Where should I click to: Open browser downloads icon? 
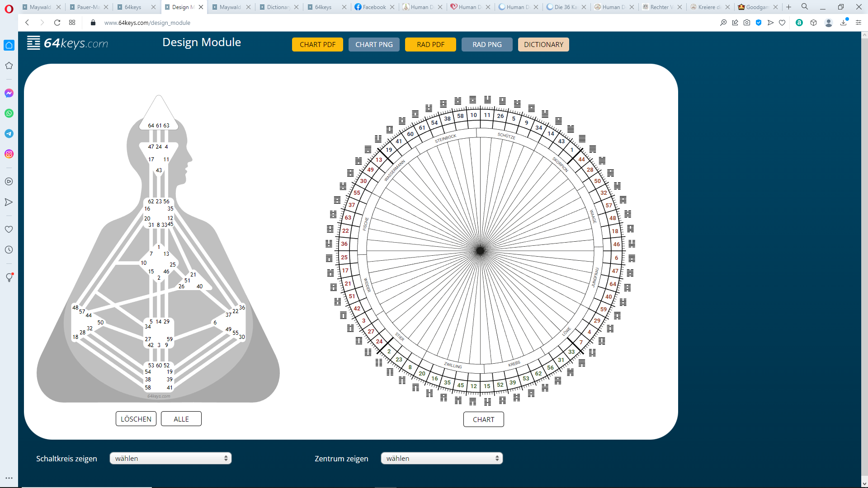click(x=843, y=23)
